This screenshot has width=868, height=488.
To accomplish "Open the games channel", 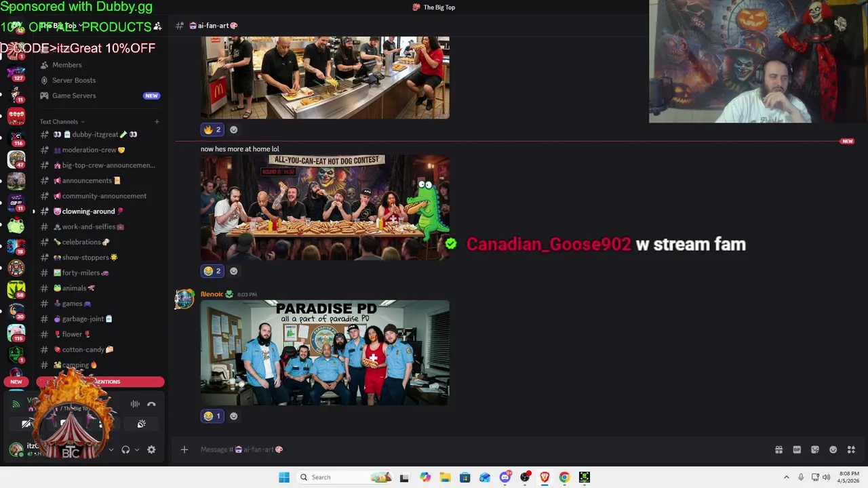I will tap(100, 304).
